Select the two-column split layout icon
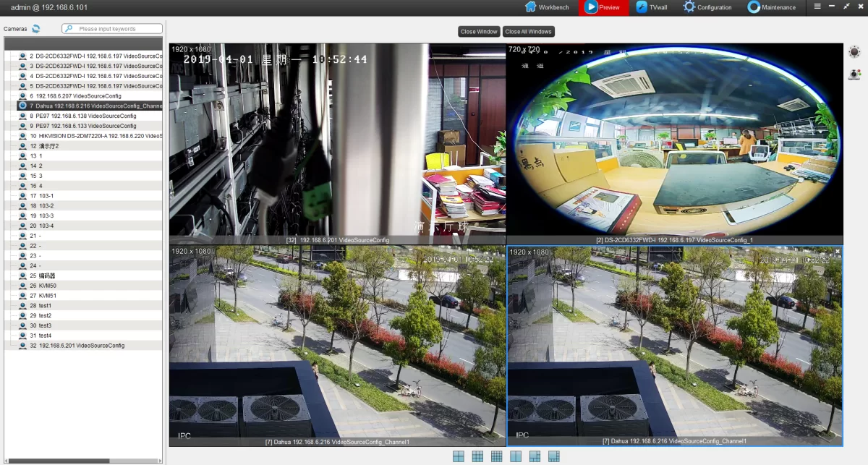Image resolution: width=868 pixels, height=465 pixels. pos(516,456)
